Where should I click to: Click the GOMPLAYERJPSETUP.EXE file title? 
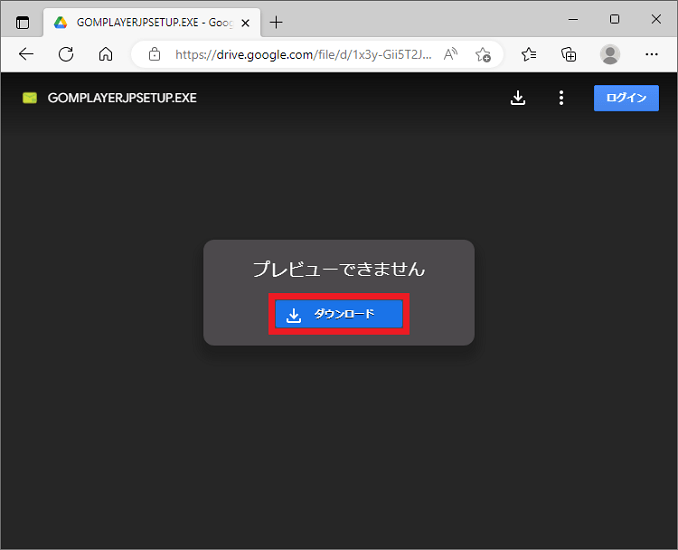122,98
